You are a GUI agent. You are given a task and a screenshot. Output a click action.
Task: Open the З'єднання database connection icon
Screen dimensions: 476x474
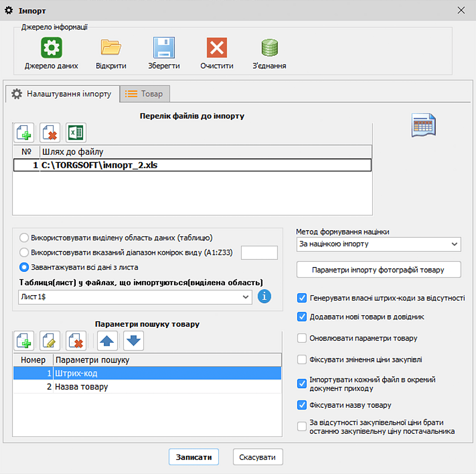coord(269,48)
